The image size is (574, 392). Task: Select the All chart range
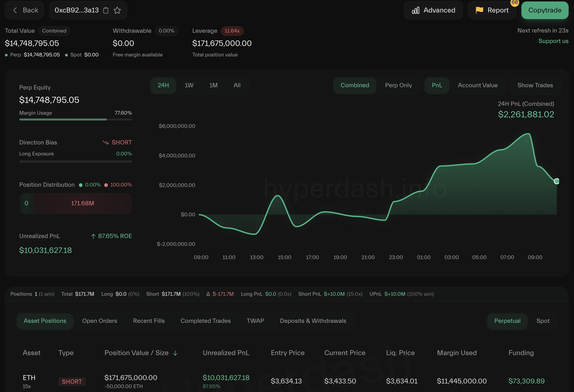(x=237, y=85)
